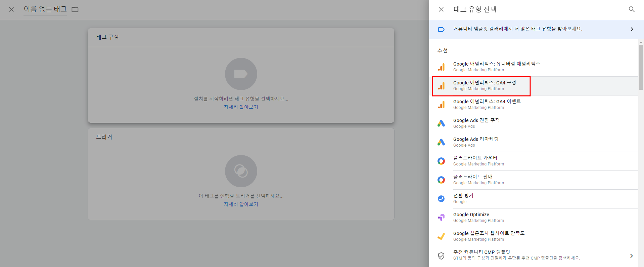This screenshot has height=267, width=644.
Task: Click Google Ads 전환 추적 icon
Action: tap(441, 123)
